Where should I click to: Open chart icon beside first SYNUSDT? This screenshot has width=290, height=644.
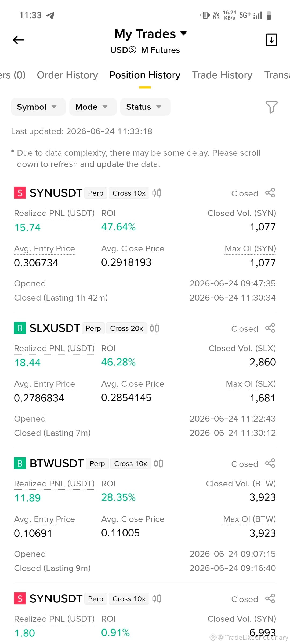(157, 193)
